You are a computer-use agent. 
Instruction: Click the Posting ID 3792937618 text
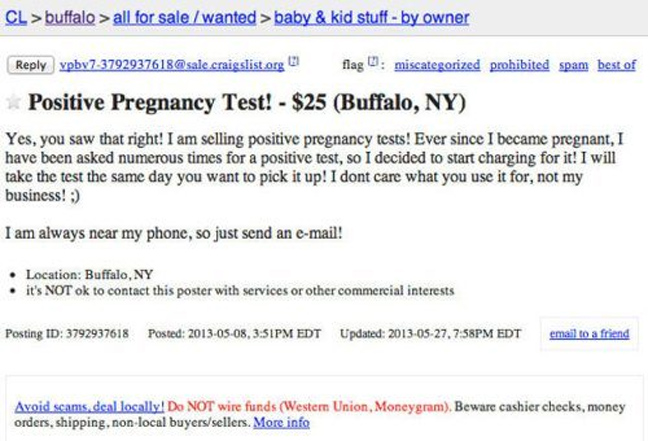click(x=67, y=333)
